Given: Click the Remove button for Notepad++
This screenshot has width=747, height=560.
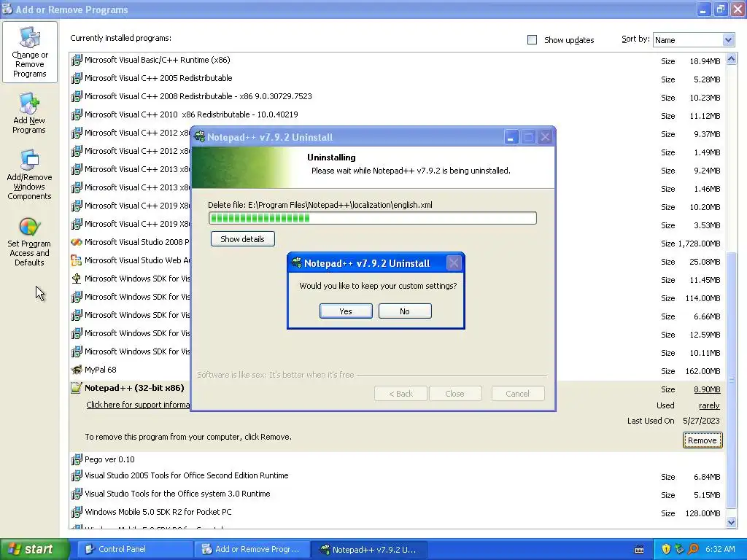Looking at the screenshot, I should tap(703, 440).
